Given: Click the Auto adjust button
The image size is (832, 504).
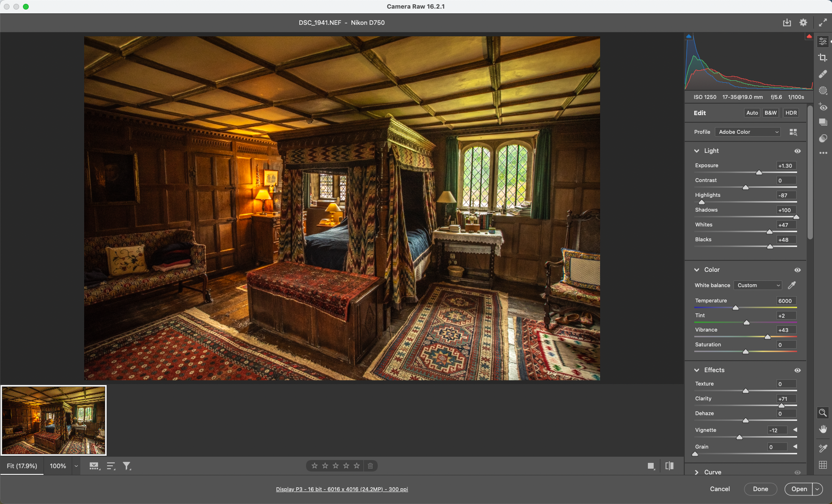Looking at the screenshot, I should click(x=752, y=113).
